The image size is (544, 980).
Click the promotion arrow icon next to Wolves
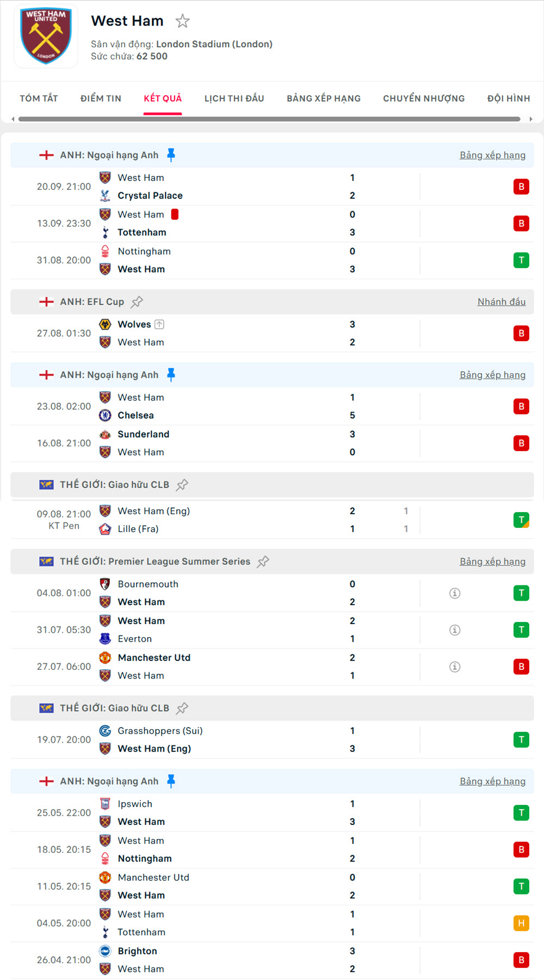point(159,324)
